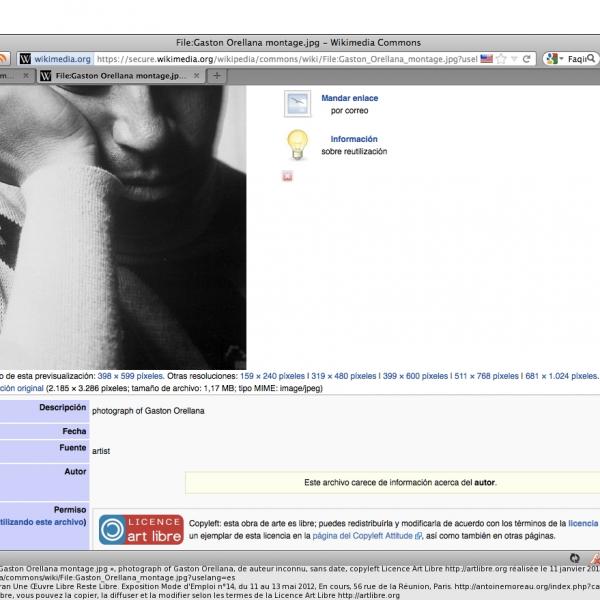Screen dimensions: 600x600
Task: Open the Google search engine dropdown
Action: 555,59
